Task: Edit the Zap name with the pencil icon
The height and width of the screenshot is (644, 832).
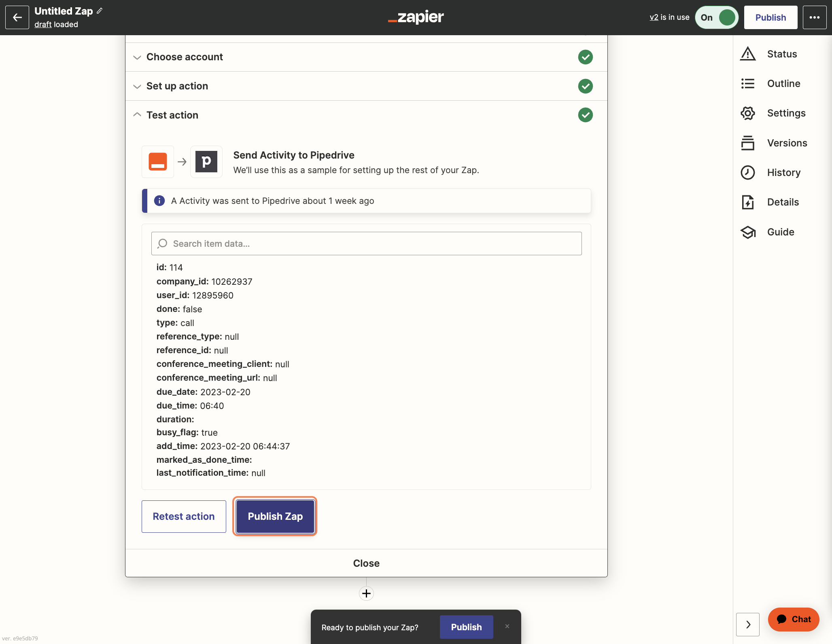Action: (100, 11)
